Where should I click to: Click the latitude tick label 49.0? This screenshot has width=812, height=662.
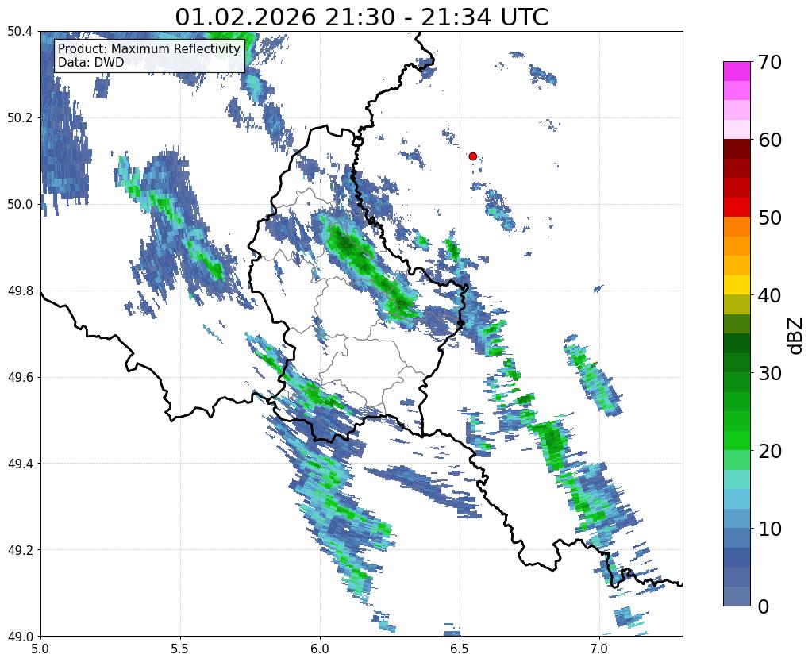(x=20, y=636)
